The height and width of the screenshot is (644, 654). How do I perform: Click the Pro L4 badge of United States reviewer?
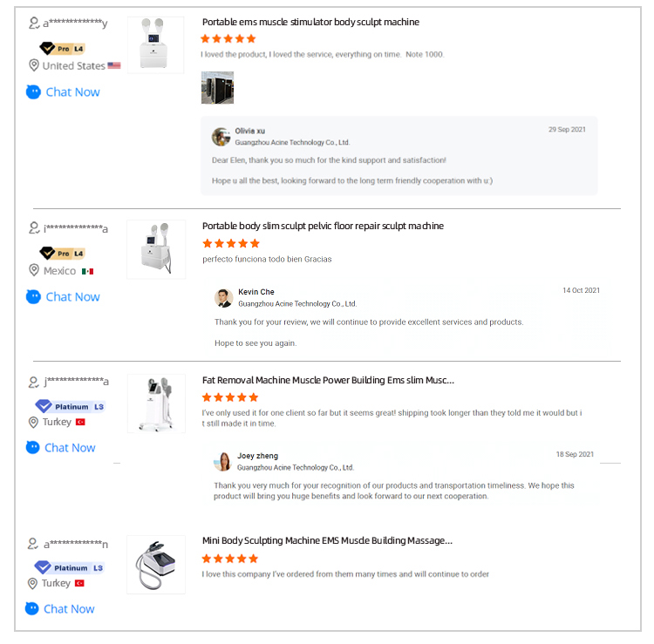63,49
